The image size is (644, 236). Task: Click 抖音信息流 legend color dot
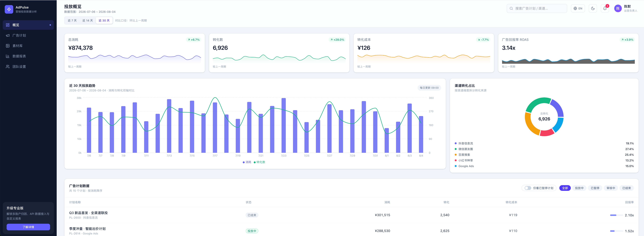pos(456,143)
